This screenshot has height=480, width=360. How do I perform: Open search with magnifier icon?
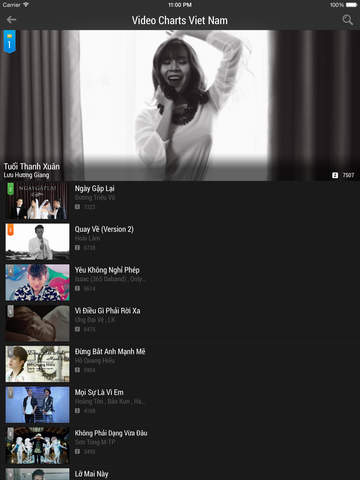(x=348, y=20)
